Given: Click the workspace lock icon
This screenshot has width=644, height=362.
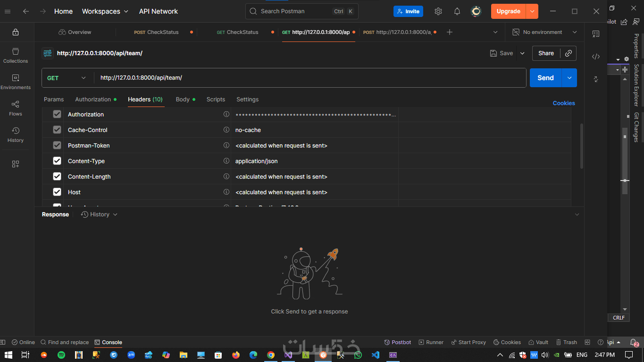Looking at the screenshot, I should coord(16,32).
